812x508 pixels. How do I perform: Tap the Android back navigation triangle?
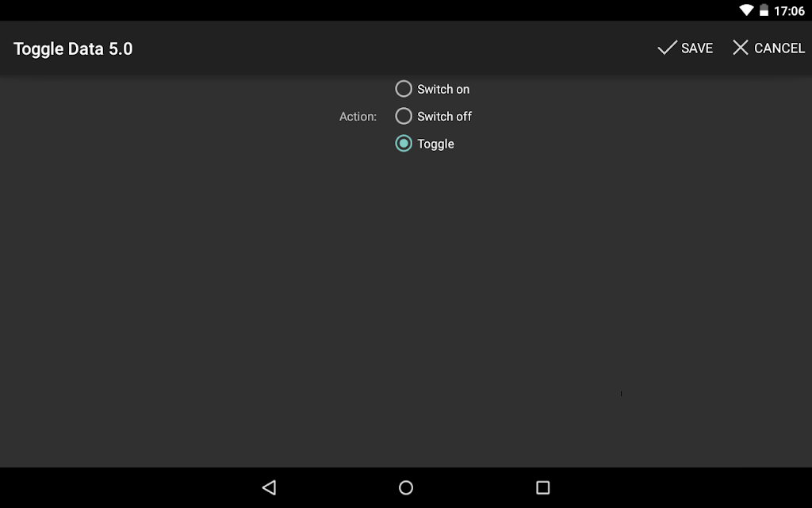click(x=270, y=487)
